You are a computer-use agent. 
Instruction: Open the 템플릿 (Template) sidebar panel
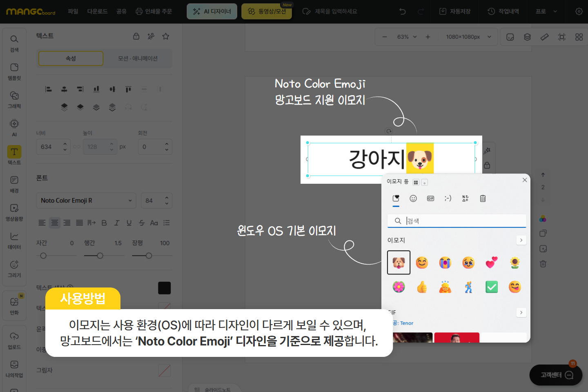click(x=14, y=71)
